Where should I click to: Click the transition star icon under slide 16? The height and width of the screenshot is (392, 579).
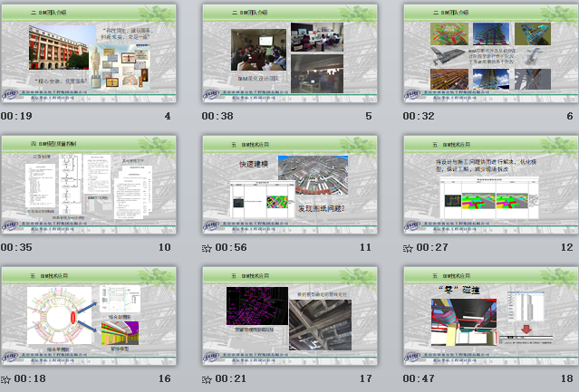(x=6, y=378)
